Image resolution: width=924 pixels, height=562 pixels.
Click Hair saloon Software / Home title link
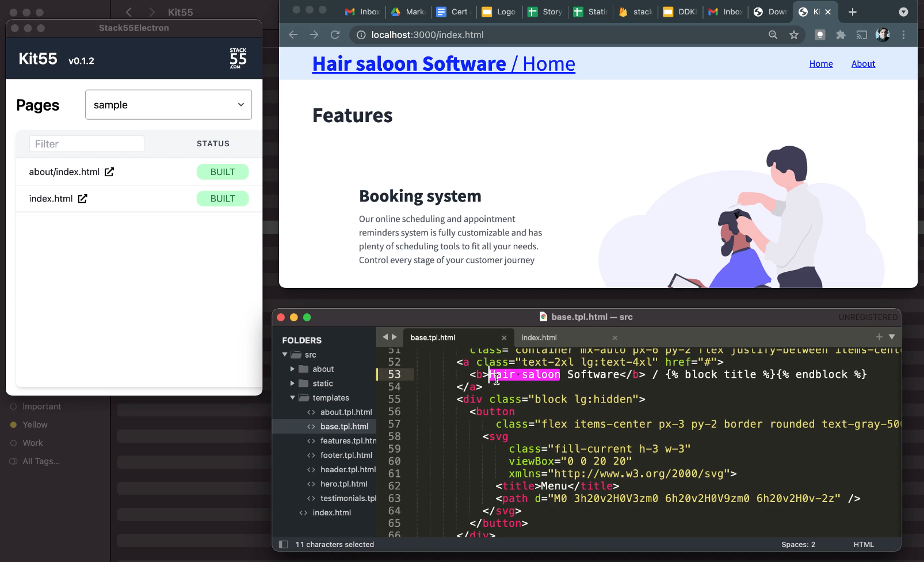tap(444, 64)
